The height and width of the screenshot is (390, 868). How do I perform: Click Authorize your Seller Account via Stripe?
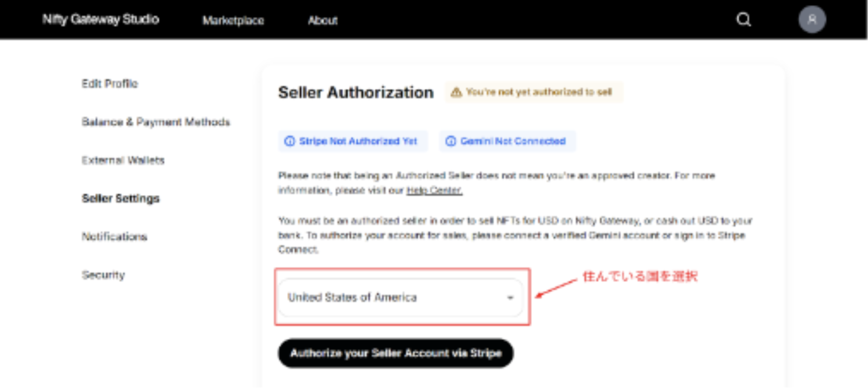(396, 353)
